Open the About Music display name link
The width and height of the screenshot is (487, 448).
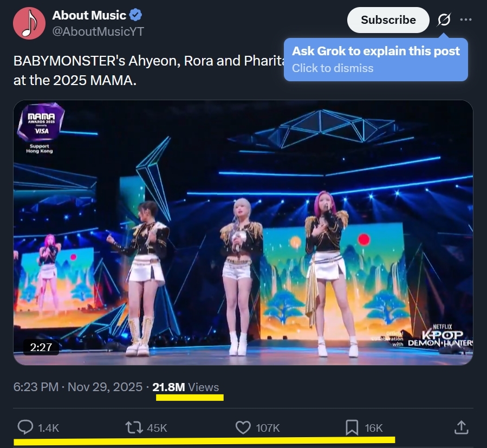point(89,16)
